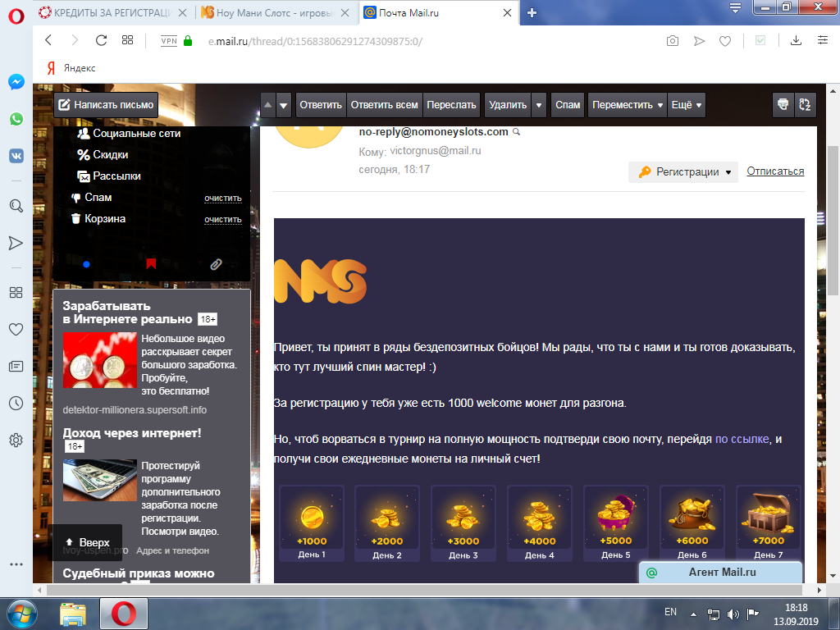
Task: Print the email with printer icon
Action: click(783, 104)
